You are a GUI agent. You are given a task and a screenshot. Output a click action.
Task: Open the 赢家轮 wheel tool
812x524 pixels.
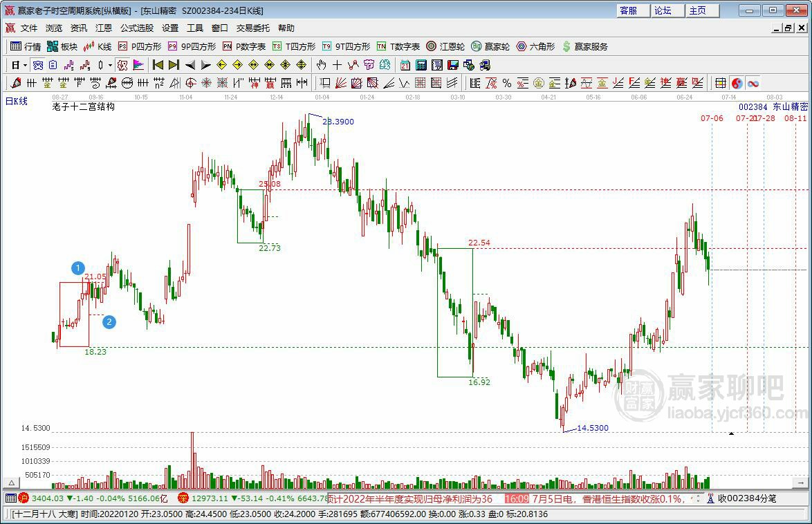490,46
